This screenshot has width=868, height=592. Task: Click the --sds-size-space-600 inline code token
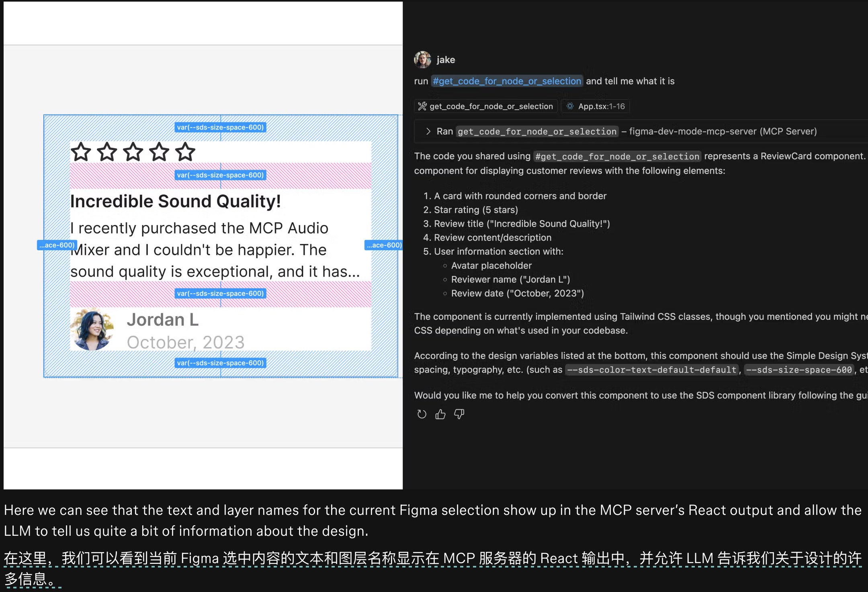(x=798, y=370)
